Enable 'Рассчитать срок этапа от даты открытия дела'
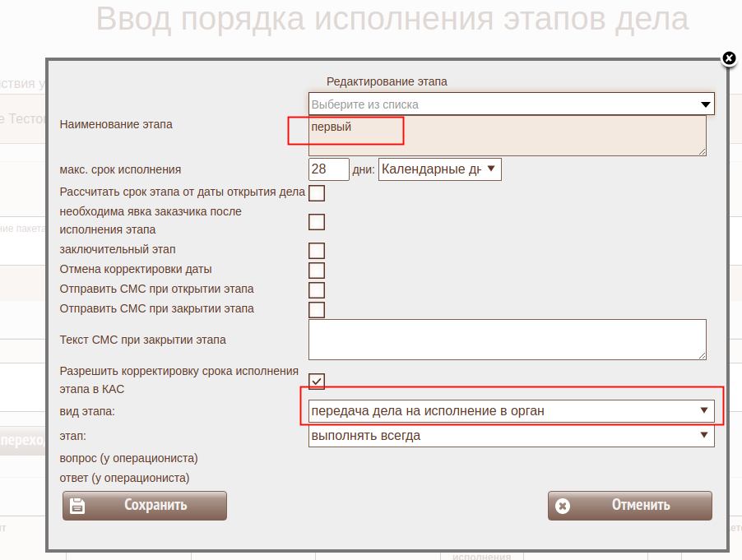Image resolution: width=742 pixels, height=560 pixels. [317, 193]
